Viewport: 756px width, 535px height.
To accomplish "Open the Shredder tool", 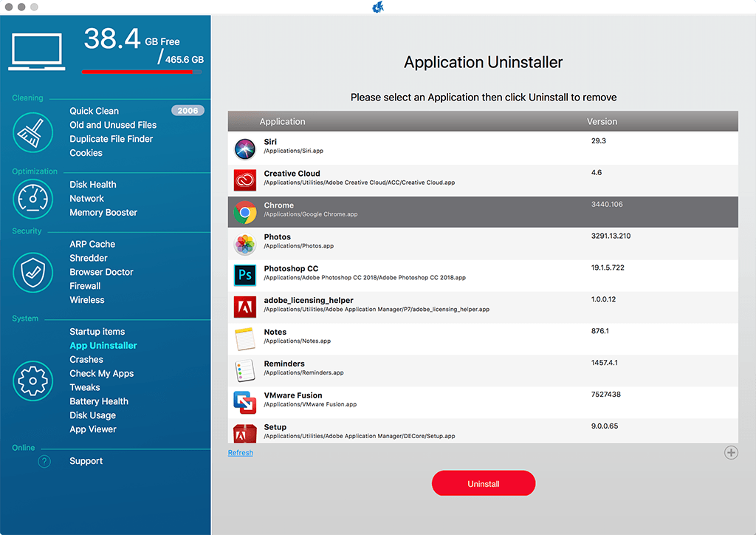I will [x=89, y=258].
